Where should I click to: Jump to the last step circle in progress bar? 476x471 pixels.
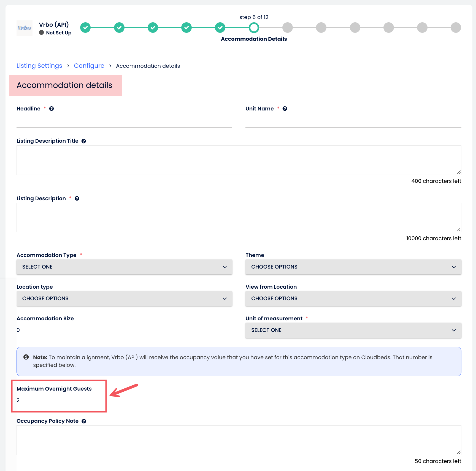point(456,28)
